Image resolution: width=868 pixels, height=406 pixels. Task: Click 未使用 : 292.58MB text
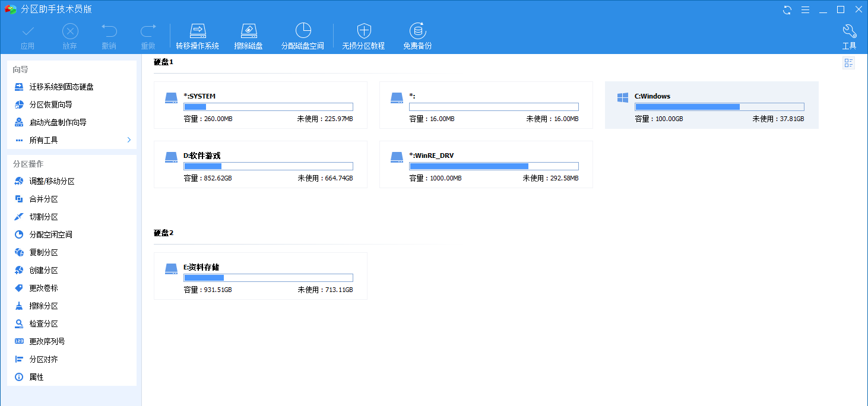[x=550, y=178]
